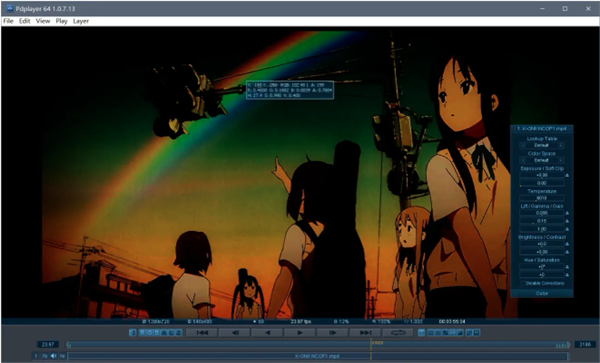Check the Disable Corrections box
600x363 pixels.
[523, 283]
